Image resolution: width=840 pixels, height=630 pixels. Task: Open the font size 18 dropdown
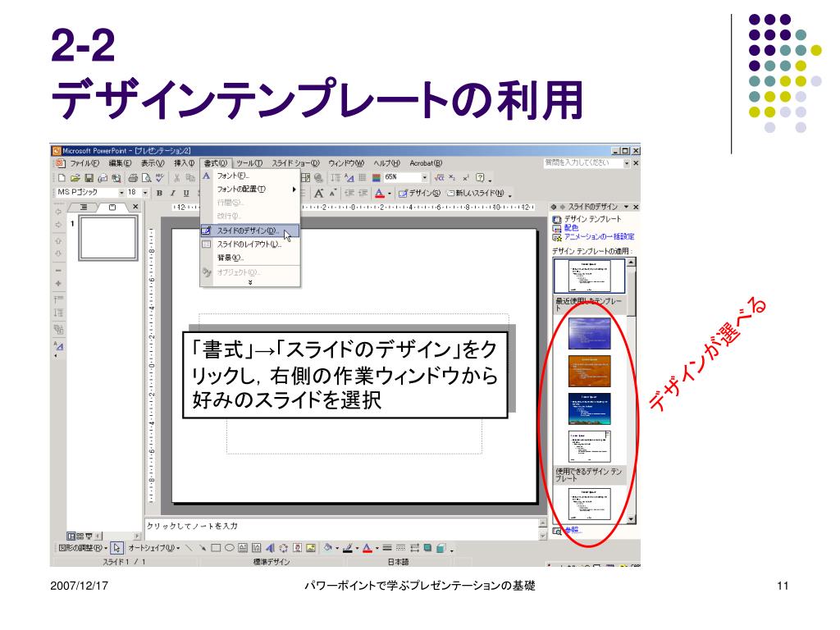pyautogui.click(x=145, y=192)
